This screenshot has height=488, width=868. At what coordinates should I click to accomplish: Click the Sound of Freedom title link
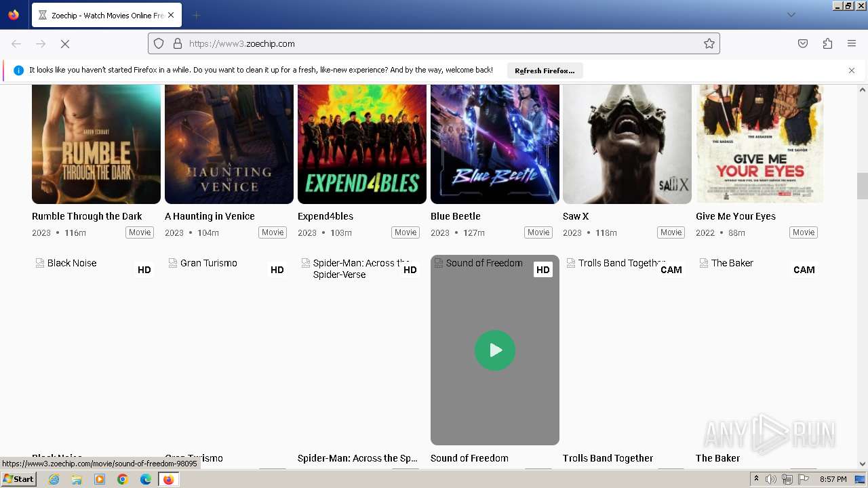click(x=469, y=458)
